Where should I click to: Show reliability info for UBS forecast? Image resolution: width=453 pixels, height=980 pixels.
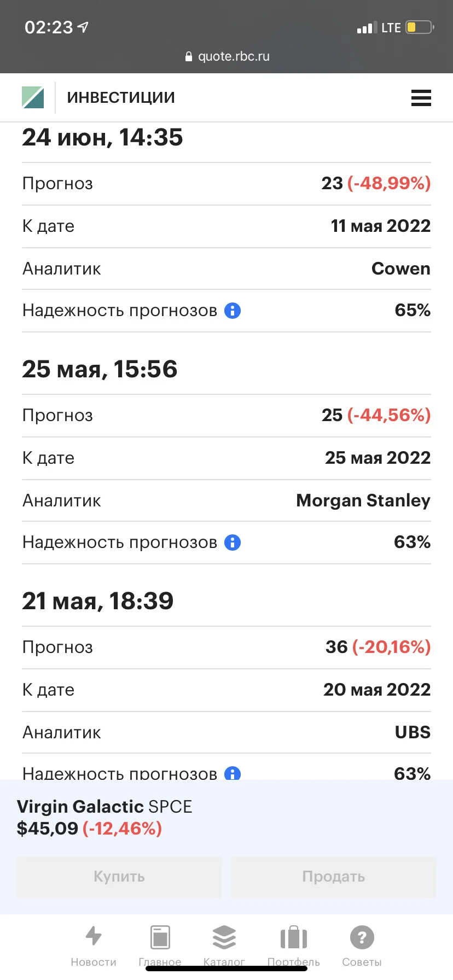point(233,773)
